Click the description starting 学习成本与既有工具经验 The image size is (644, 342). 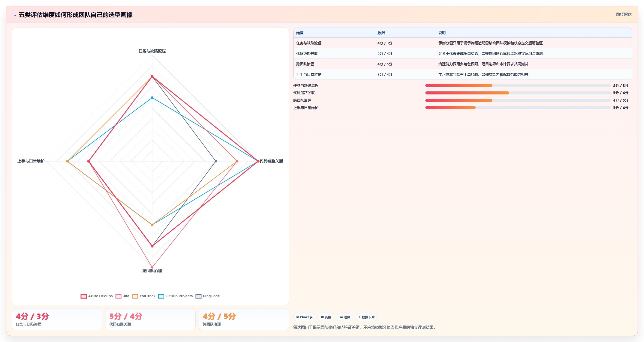coord(483,75)
